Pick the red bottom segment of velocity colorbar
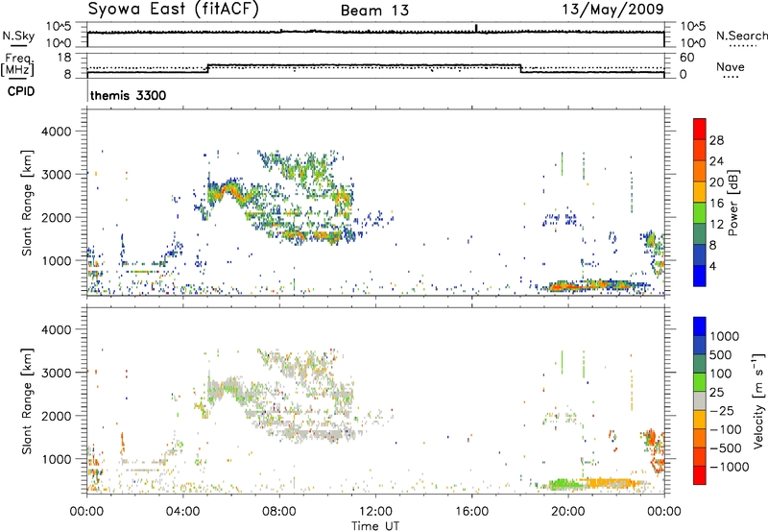The height and width of the screenshot is (532, 768). [x=700, y=475]
